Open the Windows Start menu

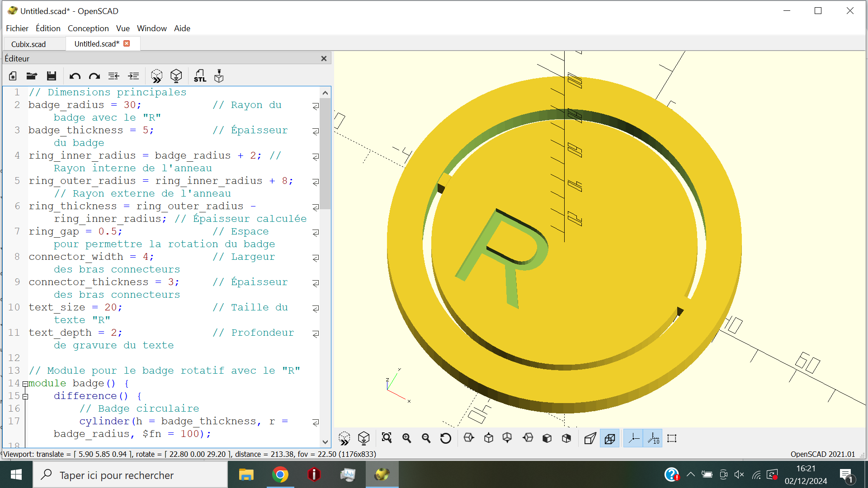click(x=16, y=474)
